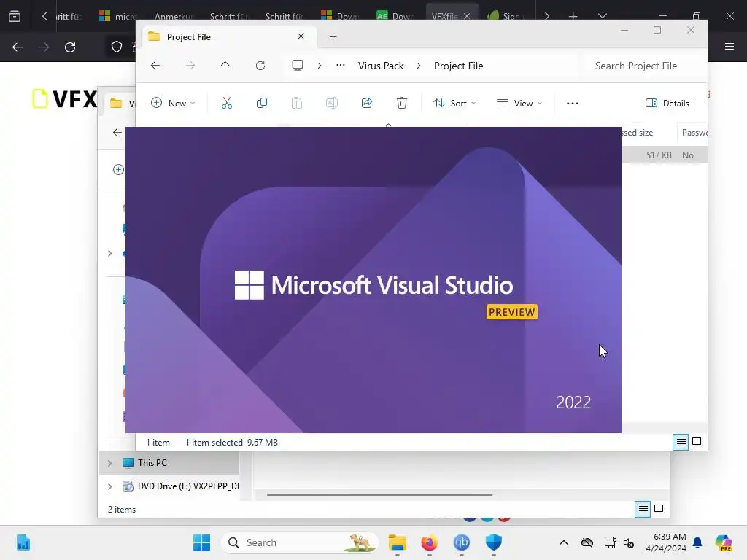The width and height of the screenshot is (747, 560).
Task: Click the 517 KB size cell
Action: tap(659, 155)
